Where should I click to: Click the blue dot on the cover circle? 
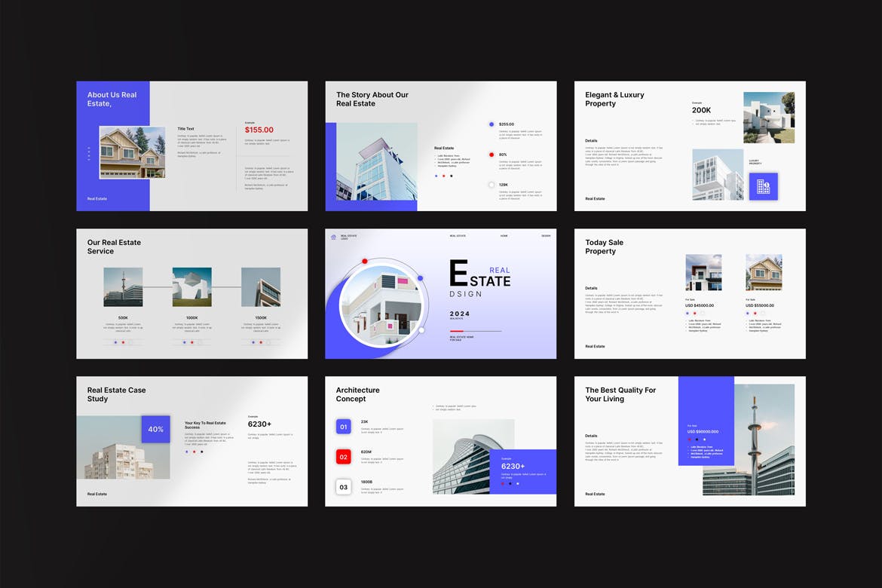420,278
